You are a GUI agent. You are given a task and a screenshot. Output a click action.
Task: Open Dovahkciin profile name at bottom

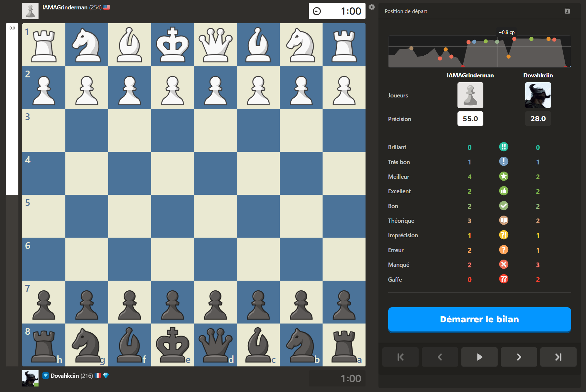[x=64, y=375]
